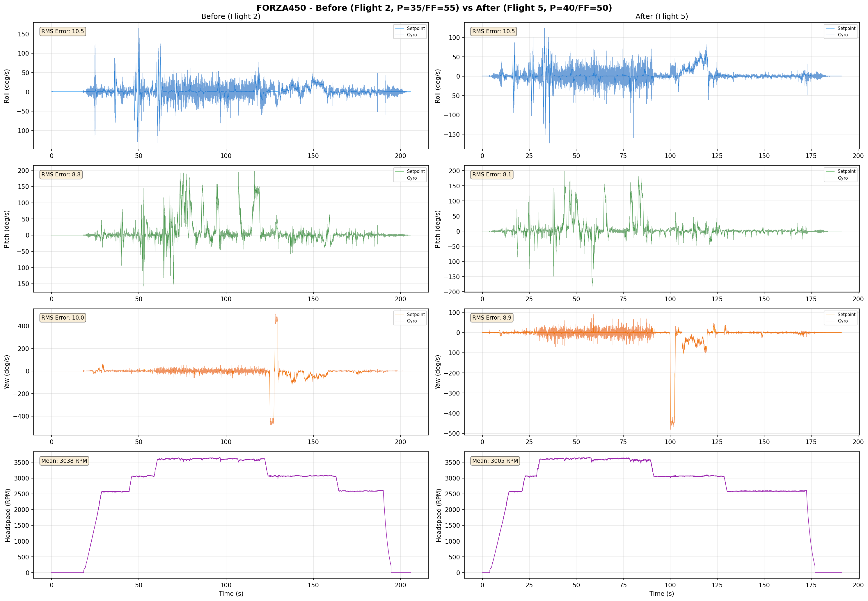The image size is (868, 601).
Task: Select the 'After (Flight 5)' column heading
Action: (661, 17)
